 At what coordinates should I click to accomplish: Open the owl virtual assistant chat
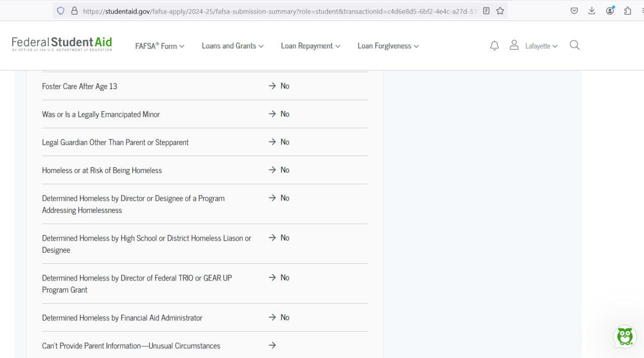click(x=624, y=336)
